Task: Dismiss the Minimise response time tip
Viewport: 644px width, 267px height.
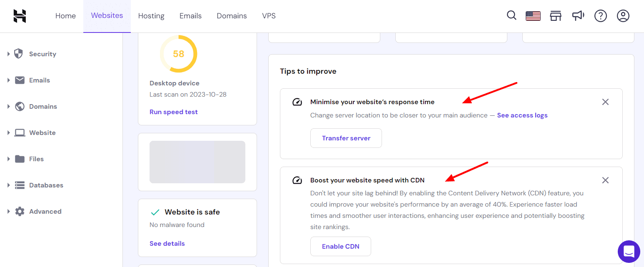Action: (x=605, y=102)
